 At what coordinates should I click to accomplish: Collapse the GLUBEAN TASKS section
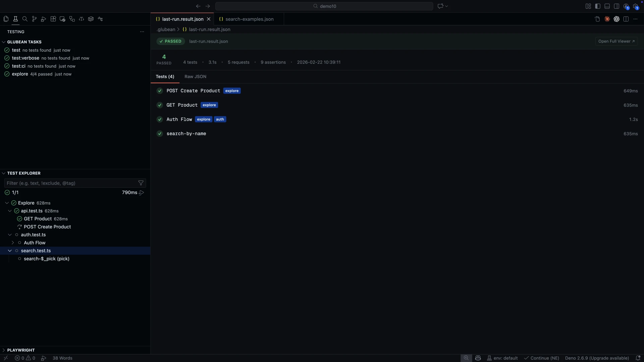pos(4,42)
